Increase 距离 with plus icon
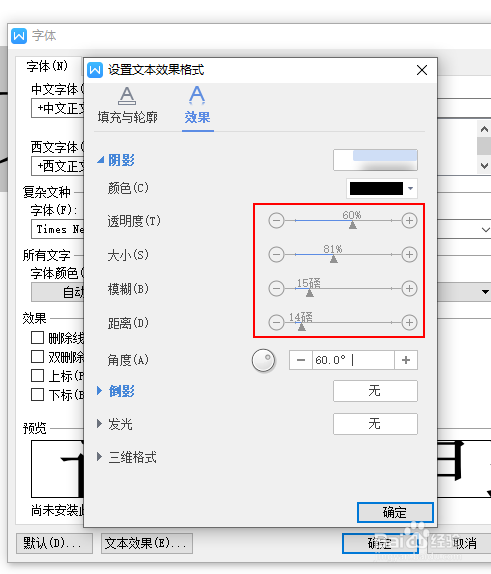This screenshot has width=491, height=574. 409,323
